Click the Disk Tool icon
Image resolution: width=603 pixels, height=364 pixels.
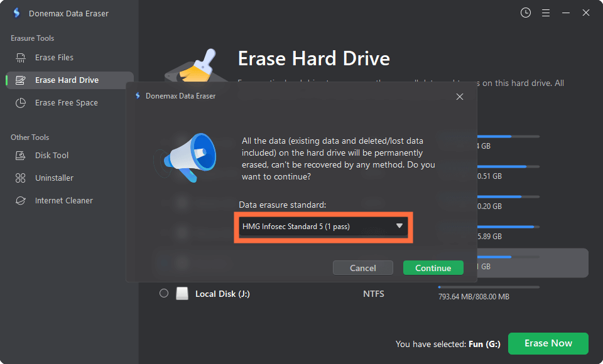tap(20, 155)
